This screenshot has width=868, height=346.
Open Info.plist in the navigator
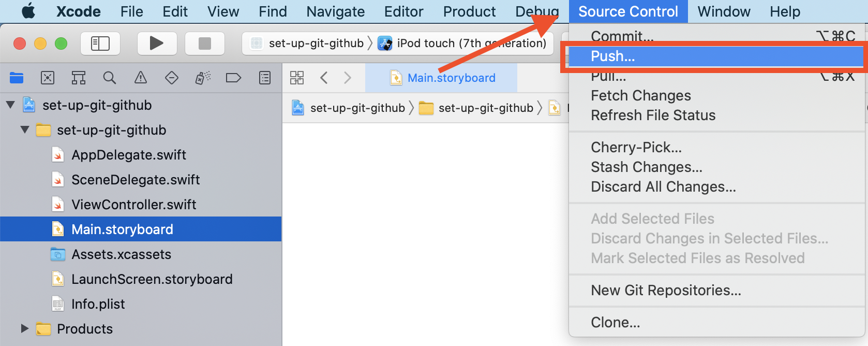click(x=98, y=304)
